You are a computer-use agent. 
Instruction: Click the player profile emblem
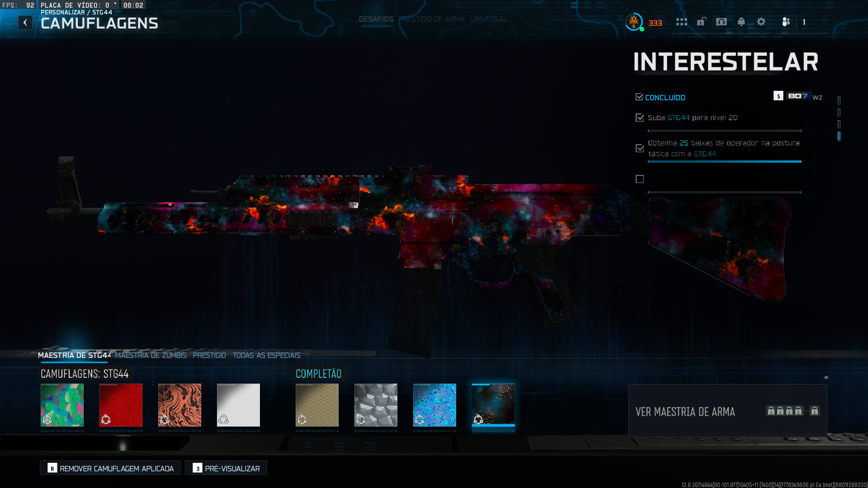coord(634,22)
